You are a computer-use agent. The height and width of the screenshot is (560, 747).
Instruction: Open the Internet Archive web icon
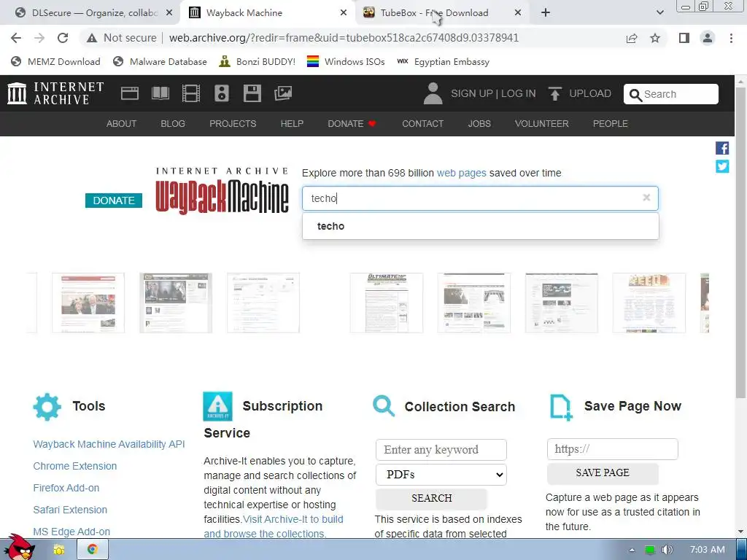130,93
